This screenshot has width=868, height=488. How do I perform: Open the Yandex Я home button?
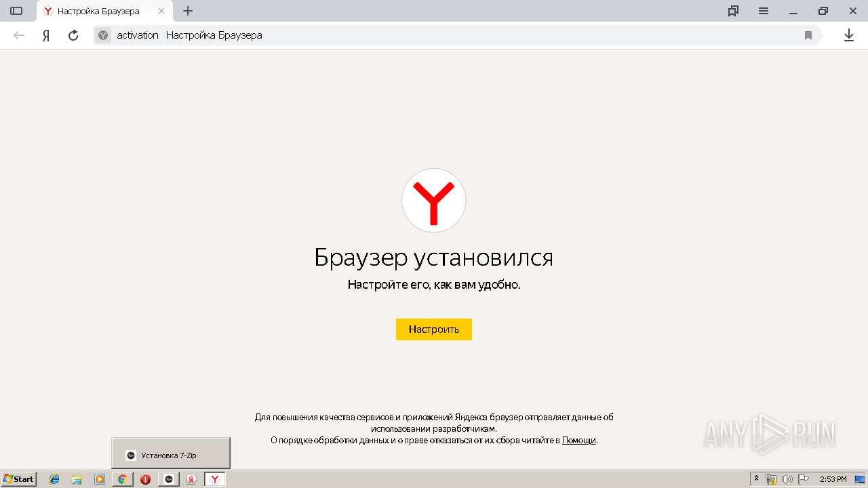click(x=46, y=35)
